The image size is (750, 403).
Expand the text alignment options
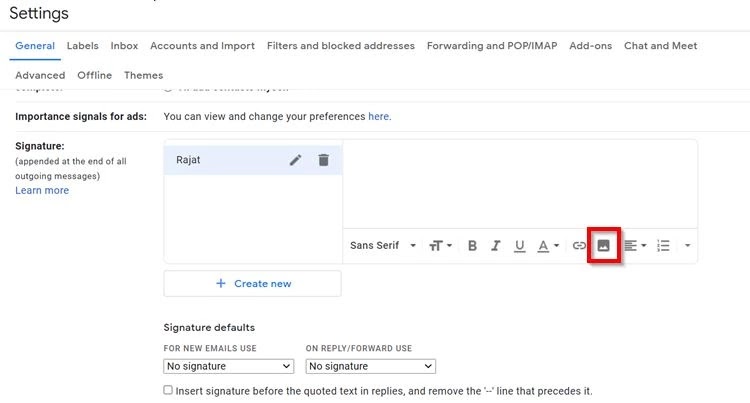[x=635, y=246]
